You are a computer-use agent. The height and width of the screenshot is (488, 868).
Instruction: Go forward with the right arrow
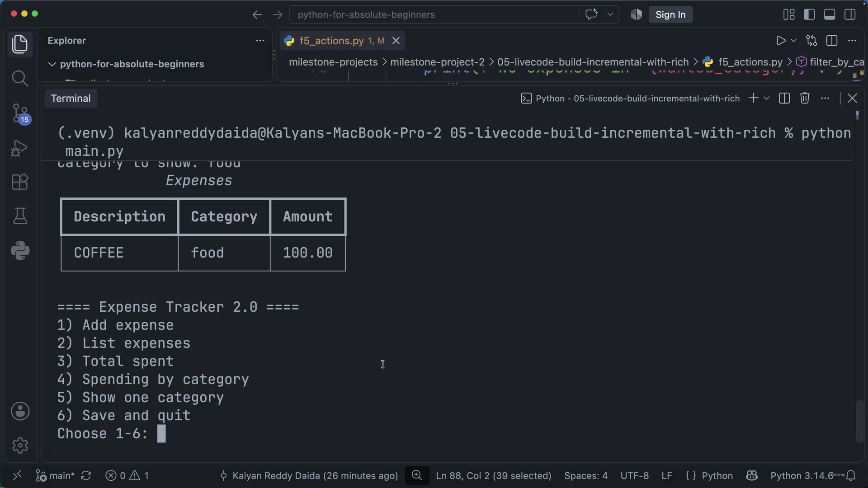click(278, 14)
